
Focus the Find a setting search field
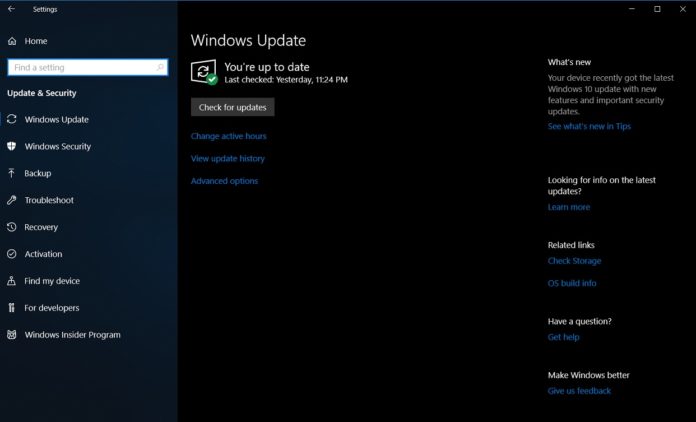(88, 67)
